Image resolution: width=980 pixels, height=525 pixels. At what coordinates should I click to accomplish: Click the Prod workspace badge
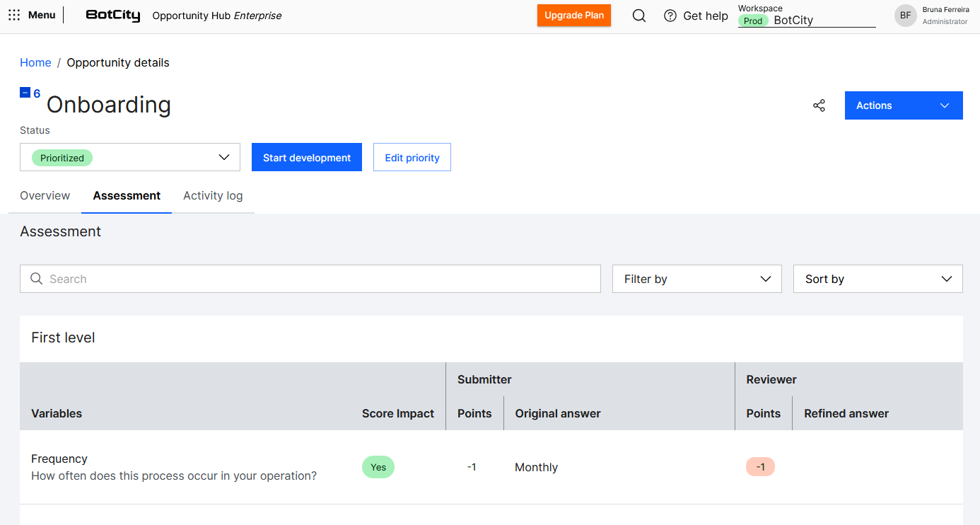753,21
